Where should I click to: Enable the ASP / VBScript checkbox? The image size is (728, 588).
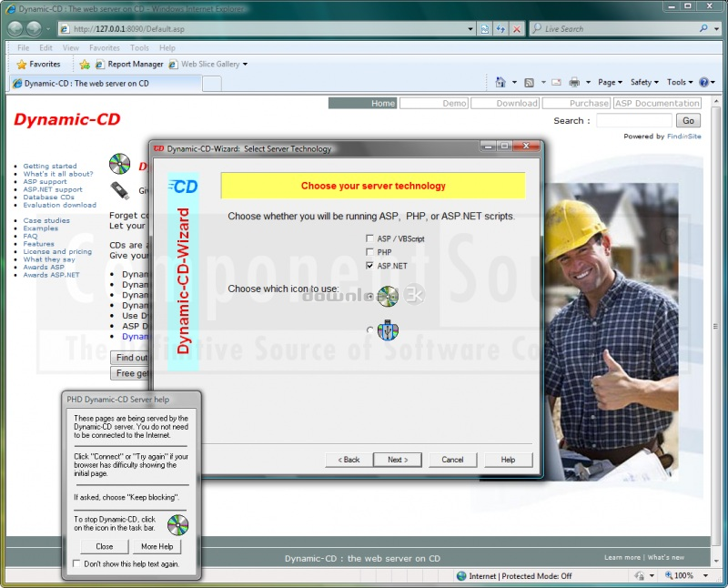tap(369, 238)
